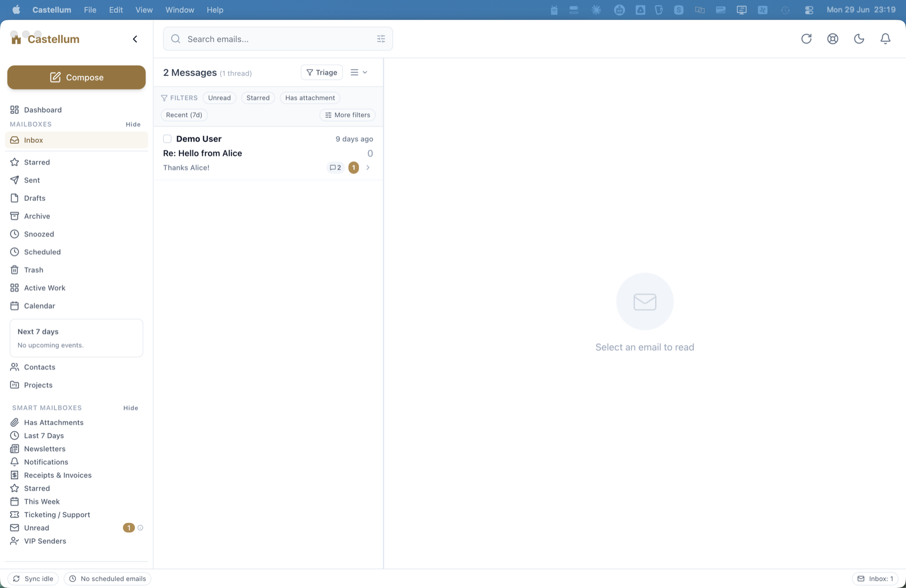Click the unread count badge on thread
The height and width of the screenshot is (588, 906).
pyautogui.click(x=353, y=168)
